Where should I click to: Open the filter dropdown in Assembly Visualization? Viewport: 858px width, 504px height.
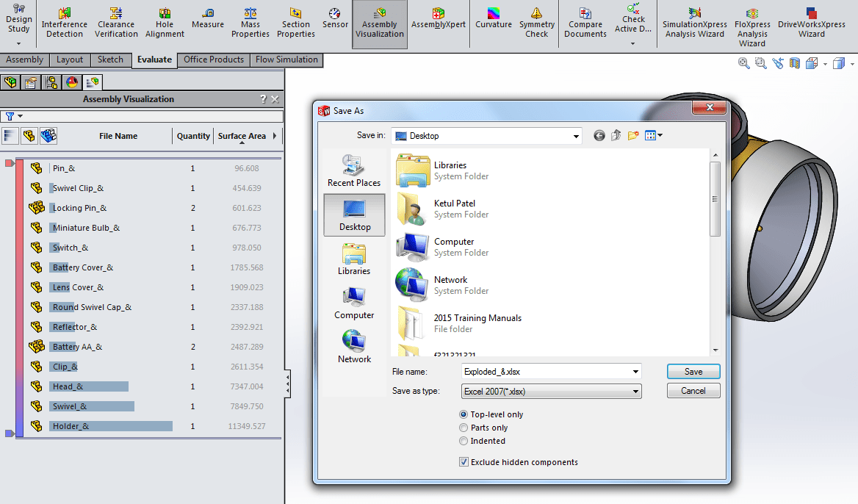click(x=13, y=116)
